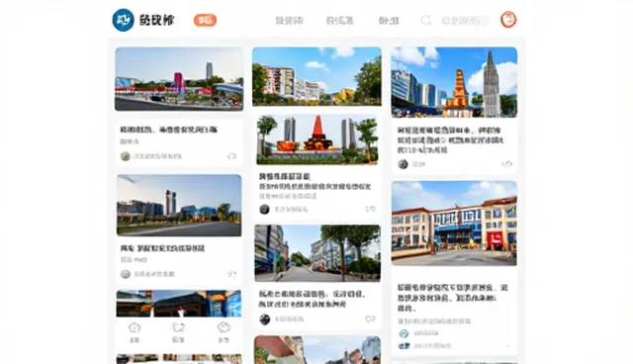Open title of the dusk road card
633x364 pixels.
(x=162, y=248)
